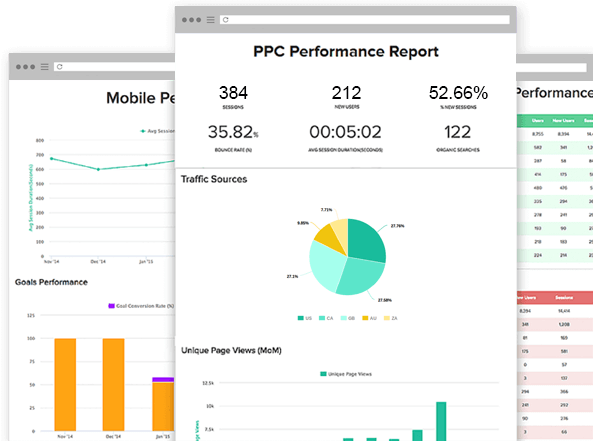Click the 122 organic searches value
Viewport: 593px width, 441px height.
coord(458,132)
